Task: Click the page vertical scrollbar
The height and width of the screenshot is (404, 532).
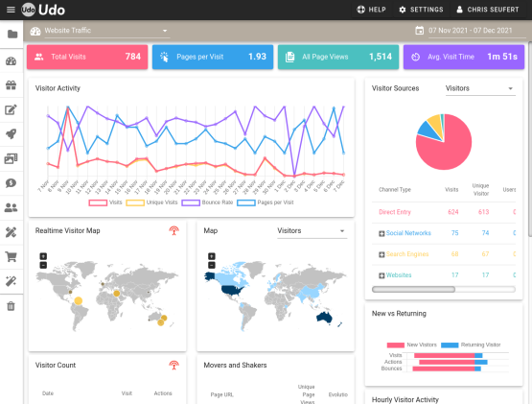Action: (x=530, y=139)
